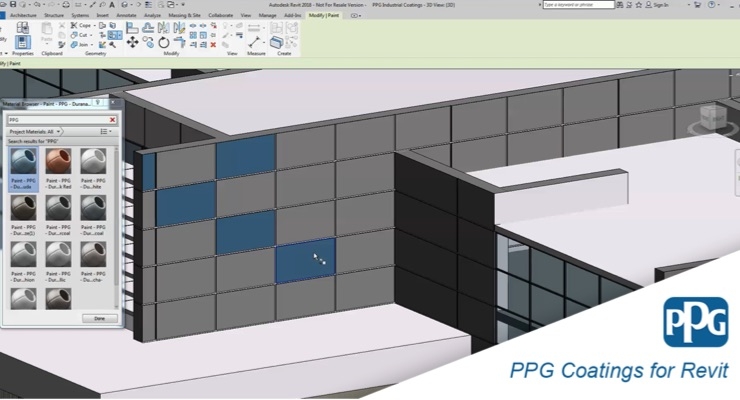Click the Type Properties icon above Properties
Image resolution: width=740 pixels, height=400 pixels.
tap(22, 27)
